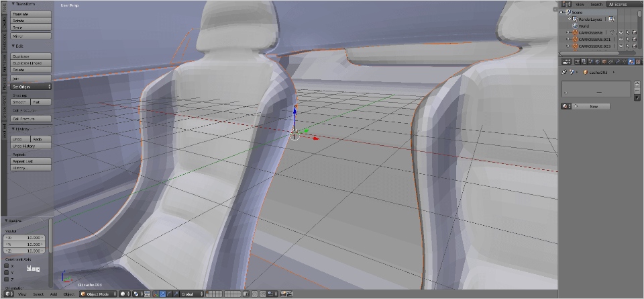This screenshot has width=644, height=299.
Task: Toggle the render restriction icon for CARROSSERIE.001
Action: pyautogui.click(x=634, y=39)
